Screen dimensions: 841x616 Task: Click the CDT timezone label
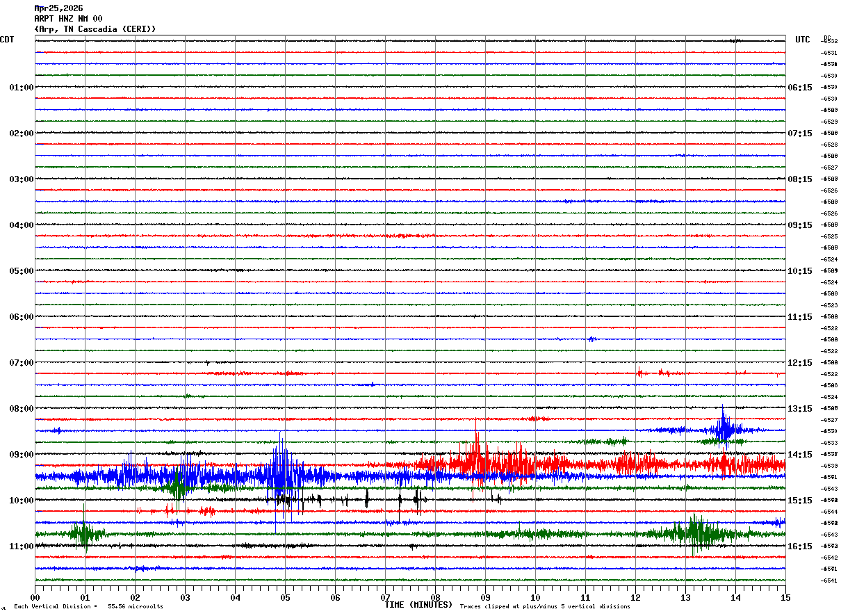(7, 40)
